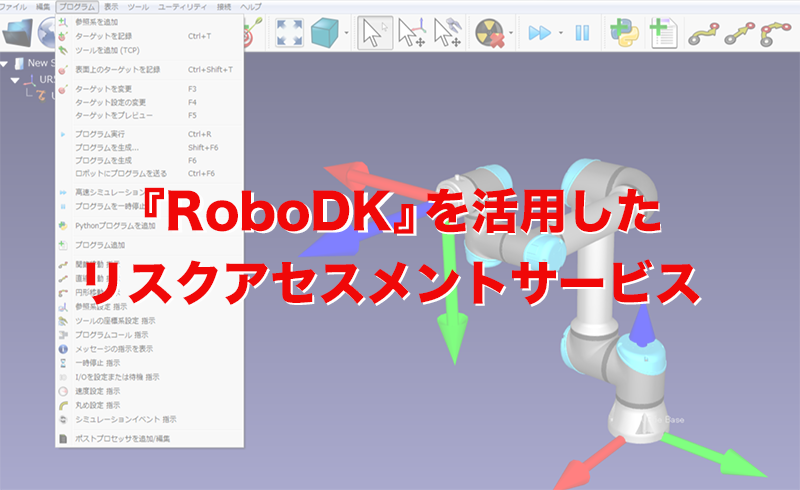Click the add program document icon
This screenshot has height=490, width=800.
pos(663,33)
